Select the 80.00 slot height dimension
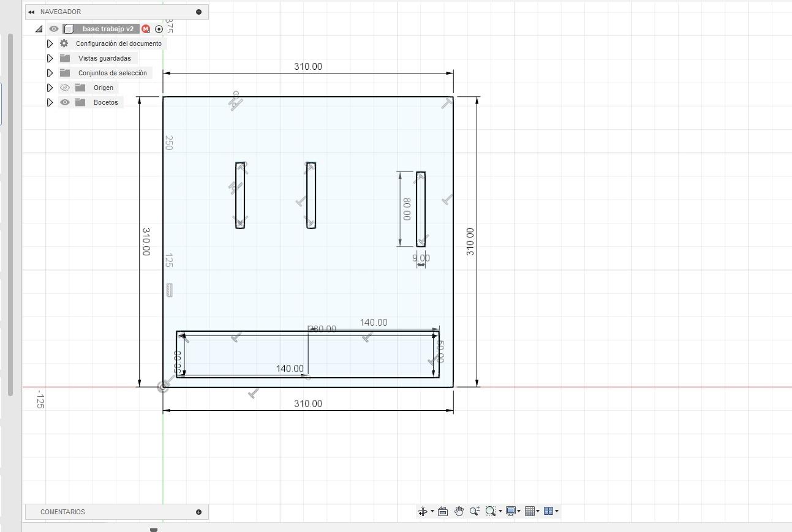Screen dimensions: 792x532 point(407,209)
